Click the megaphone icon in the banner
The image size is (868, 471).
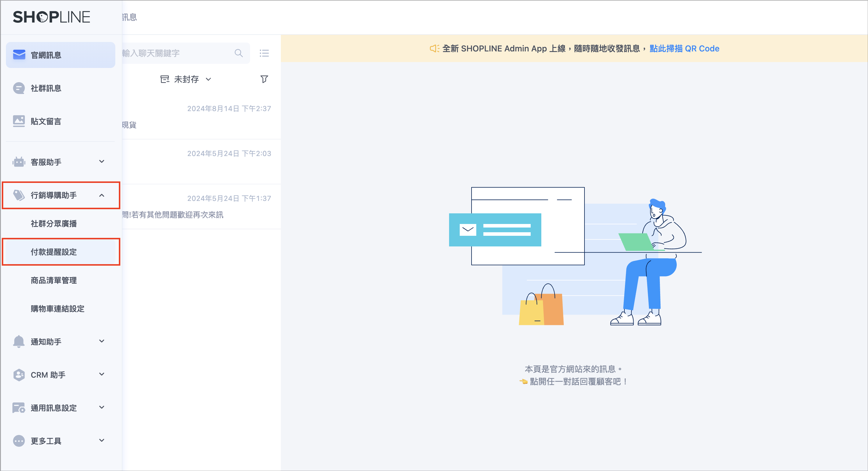tap(434, 48)
